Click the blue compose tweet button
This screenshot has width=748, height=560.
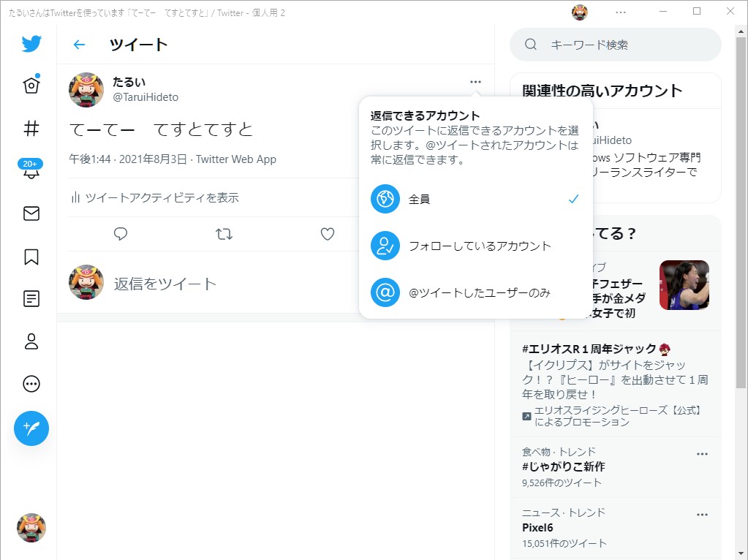click(30, 428)
